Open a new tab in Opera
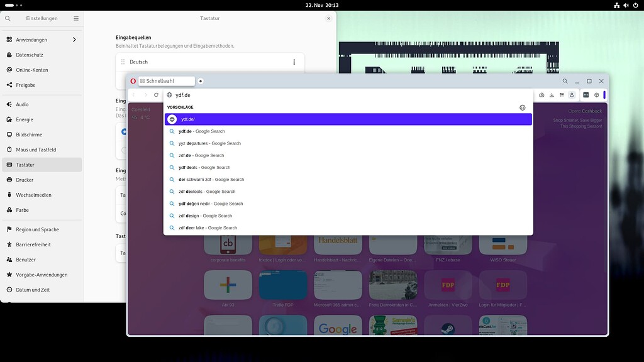Viewport: 644px width, 362px height. (201, 81)
